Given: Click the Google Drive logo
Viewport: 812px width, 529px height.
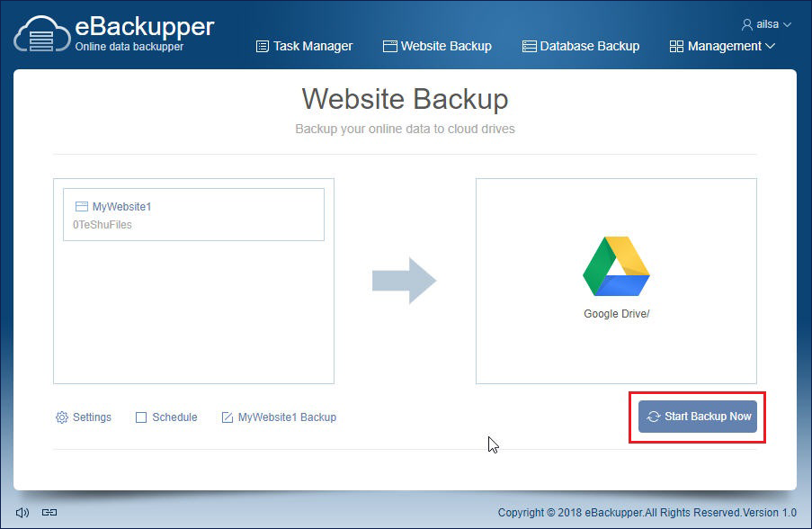Looking at the screenshot, I should coord(616,266).
